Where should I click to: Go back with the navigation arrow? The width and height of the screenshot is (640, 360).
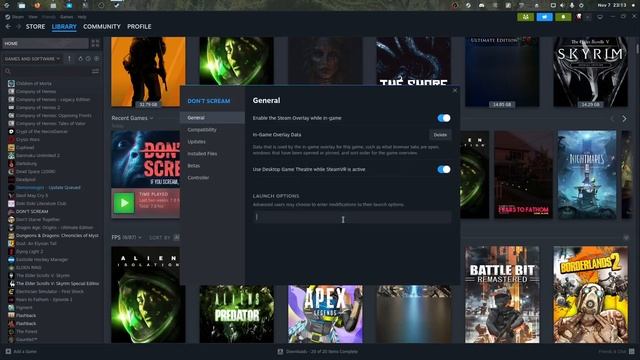tap(8, 27)
